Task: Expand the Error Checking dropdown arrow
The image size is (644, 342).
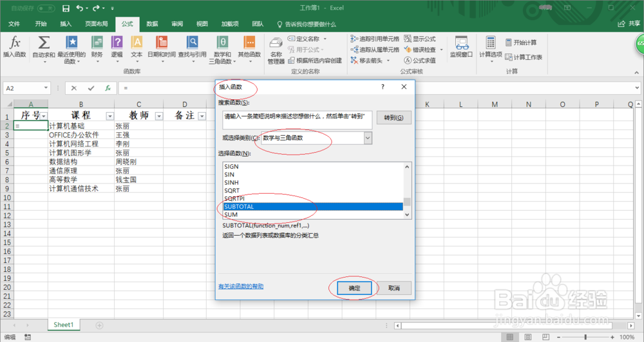Action: tap(442, 50)
